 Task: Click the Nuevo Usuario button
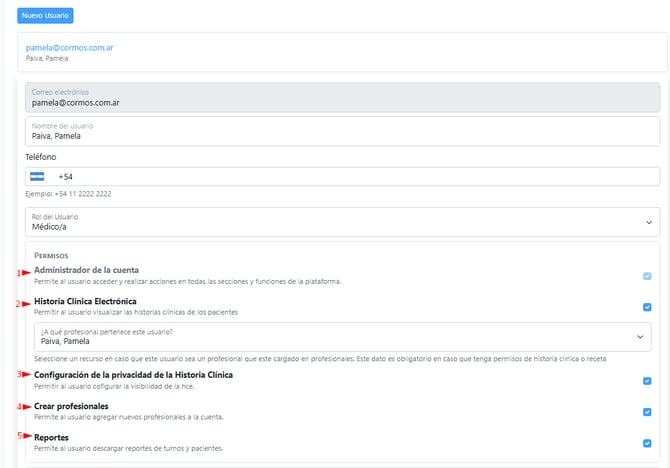pos(45,15)
